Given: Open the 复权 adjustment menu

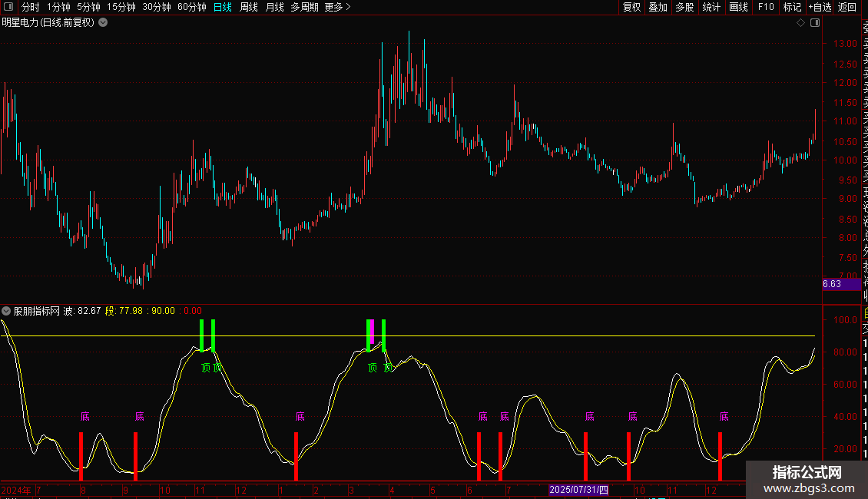Looking at the screenshot, I should (631, 7).
